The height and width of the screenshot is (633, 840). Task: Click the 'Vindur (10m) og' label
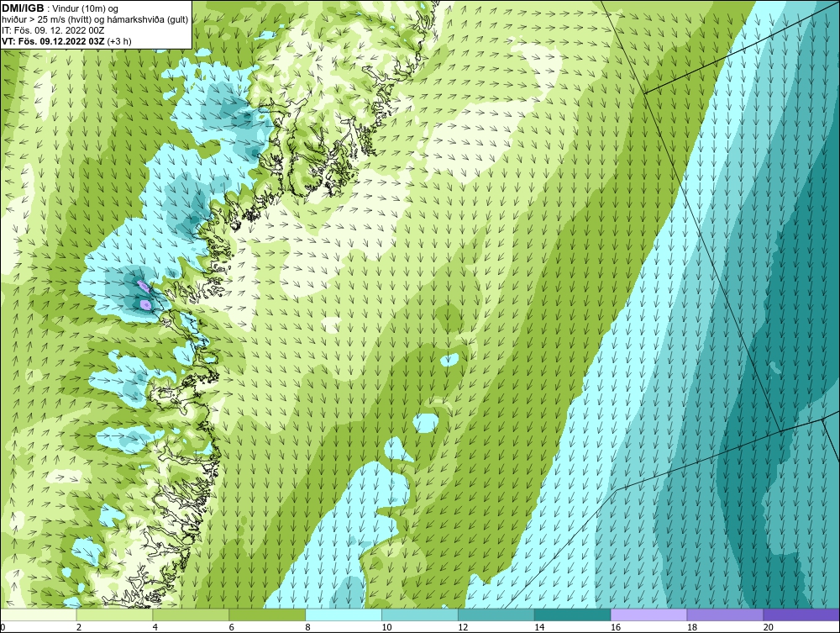[85, 9]
